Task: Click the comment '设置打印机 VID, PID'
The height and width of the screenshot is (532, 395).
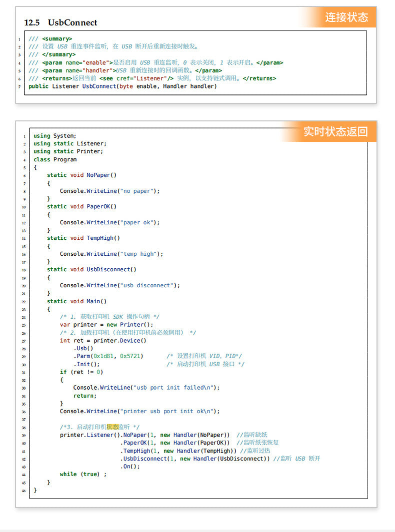Action: pos(204,356)
